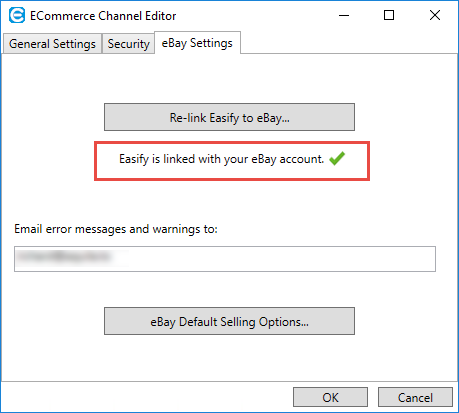Click the 'ECommerce Channel Editor' window title text
The width and height of the screenshot is (459, 413).
pos(103,16)
